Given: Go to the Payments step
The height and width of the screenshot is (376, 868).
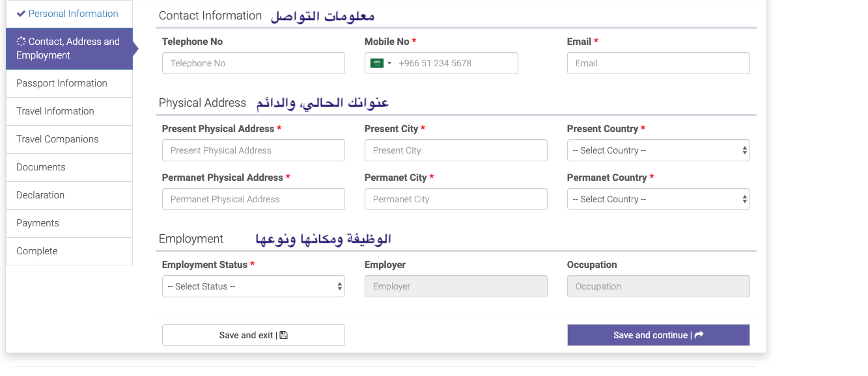Looking at the screenshot, I should click(38, 223).
